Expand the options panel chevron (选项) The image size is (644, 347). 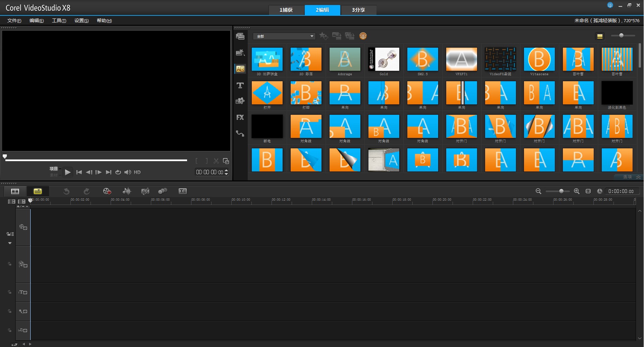[x=638, y=177]
